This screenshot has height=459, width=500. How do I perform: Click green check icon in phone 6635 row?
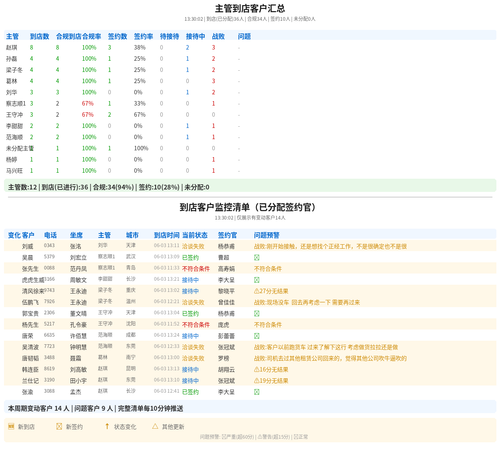pos(256,336)
